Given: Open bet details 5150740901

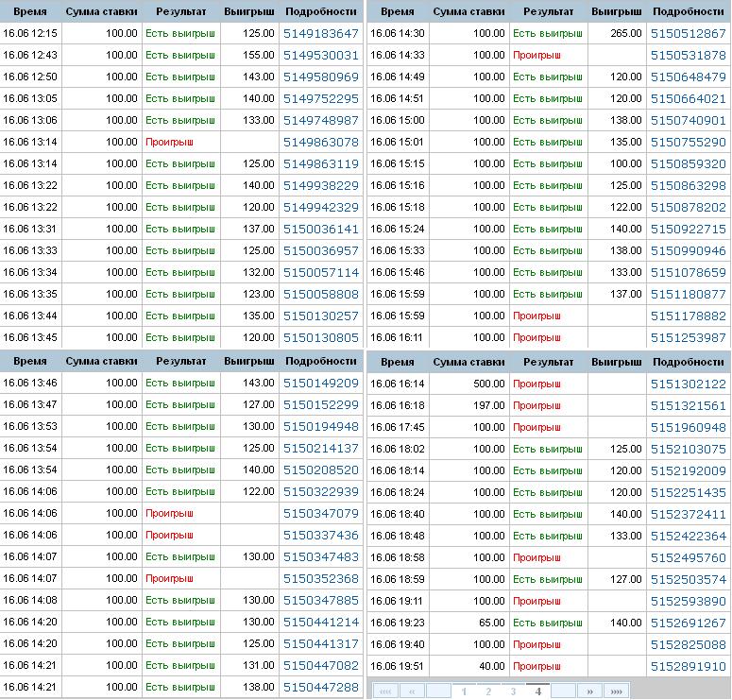Looking at the screenshot, I should (x=689, y=121).
